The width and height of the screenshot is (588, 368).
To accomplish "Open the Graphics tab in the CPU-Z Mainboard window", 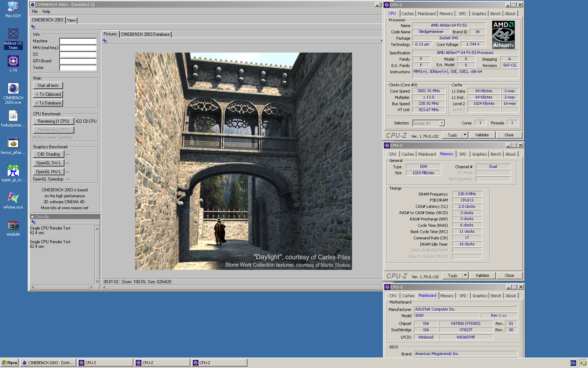I will [479, 296].
